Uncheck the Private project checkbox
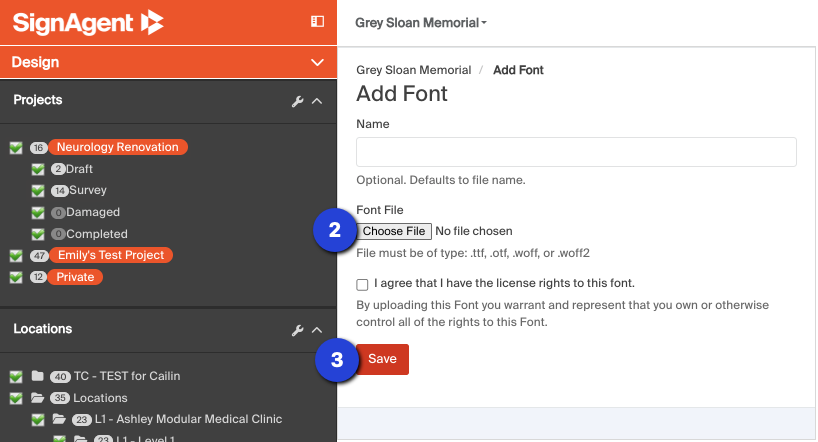Screen dimensions: 818x442 point(16,277)
